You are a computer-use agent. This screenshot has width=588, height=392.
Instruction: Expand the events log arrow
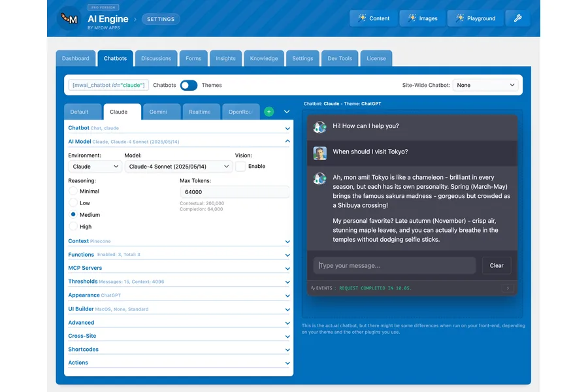(x=508, y=288)
